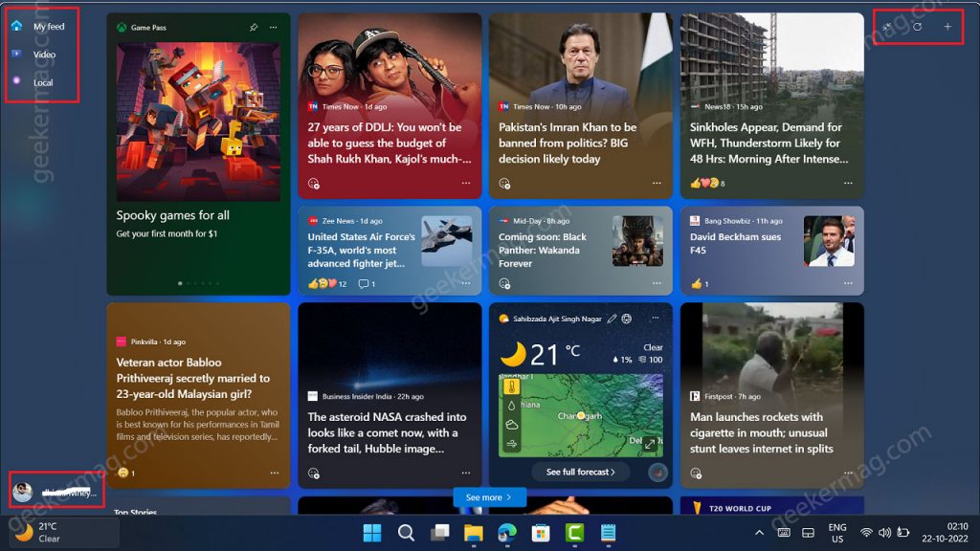980x551 pixels.
Task: Like the David Beckham story
Action: (x=699, y=283)
